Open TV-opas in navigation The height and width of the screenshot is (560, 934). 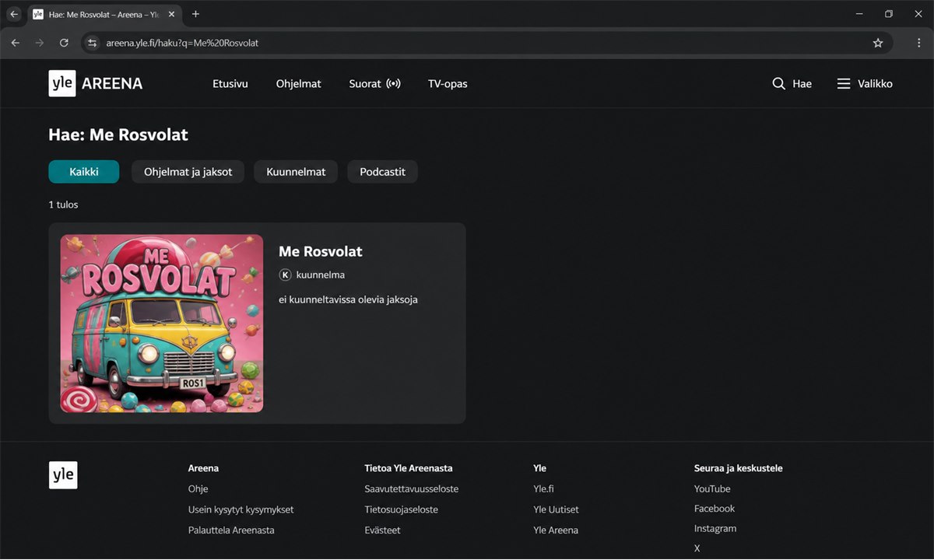(x=448, y=83)
